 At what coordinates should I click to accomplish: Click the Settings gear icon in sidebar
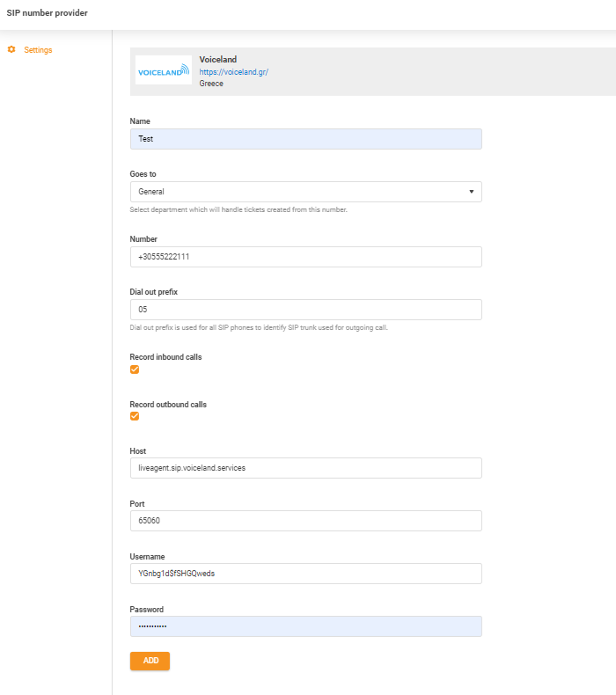(x=11, y=50)
